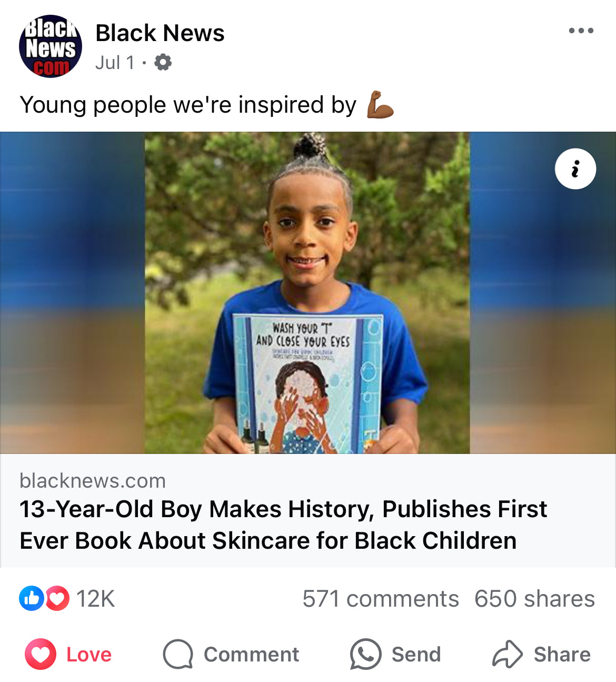
Task: Click the audience settings gear icon
Action: click(x=163, y=62)
